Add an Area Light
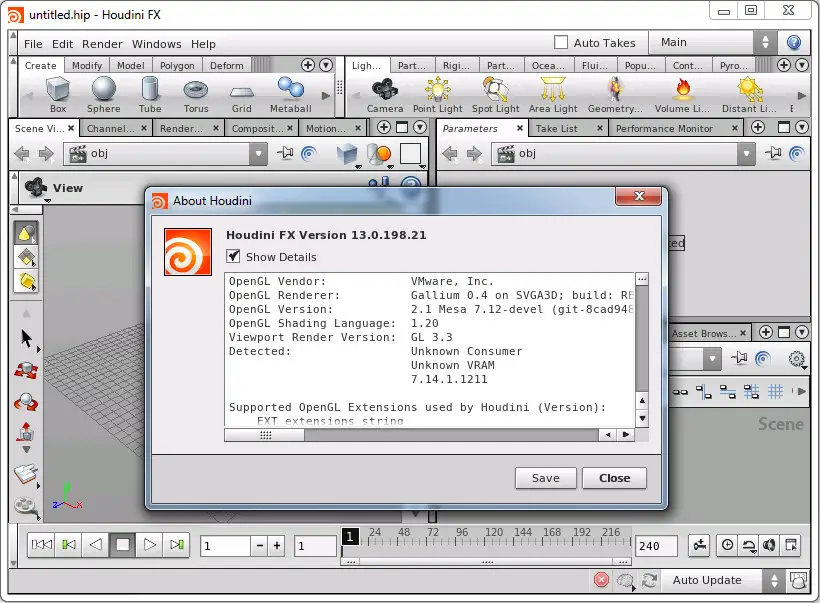Screen dimensions: 820x603 [553, 95]
